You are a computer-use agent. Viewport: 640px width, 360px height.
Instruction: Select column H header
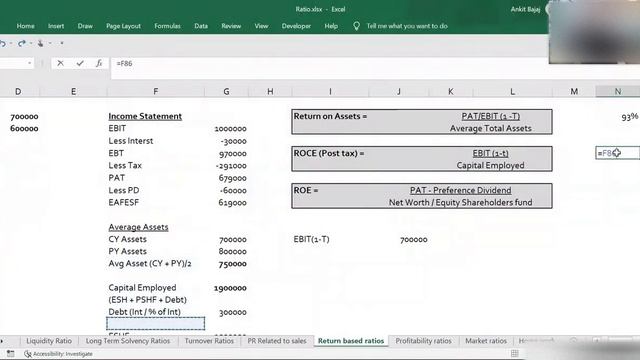pyautogui.click(x=270, y=91)
